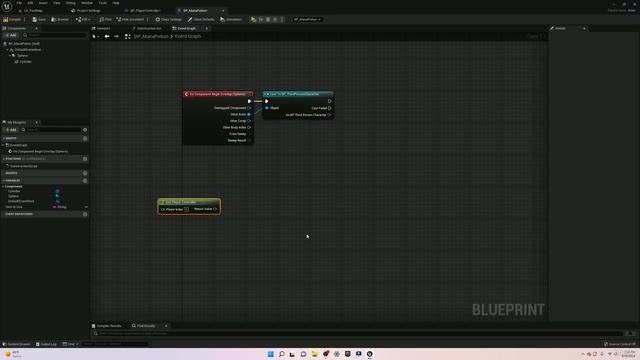Click the Windows Start button on taskbar

(270, 354)
